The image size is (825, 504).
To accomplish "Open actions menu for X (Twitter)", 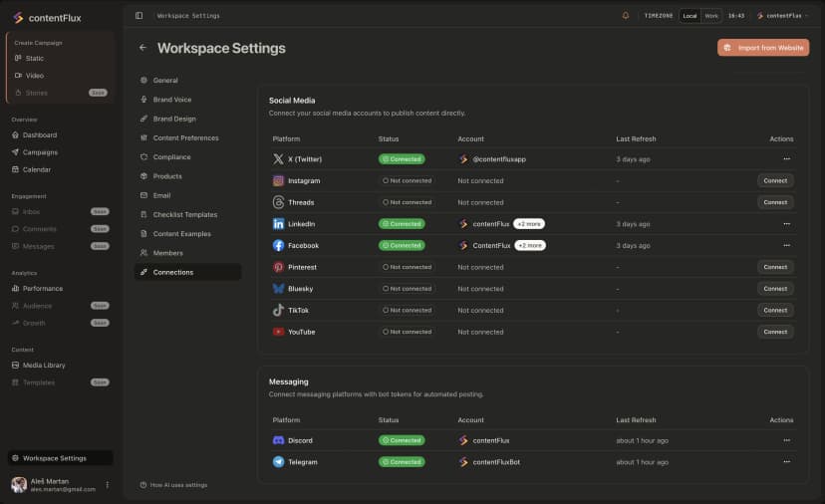I will tap(786, 159).
